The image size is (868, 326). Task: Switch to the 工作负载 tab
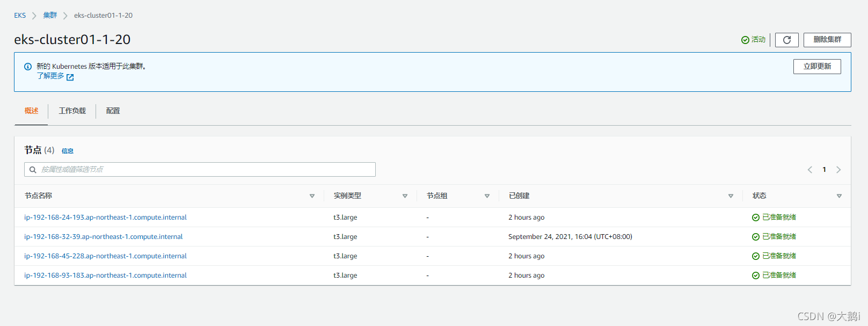point(72,111)
